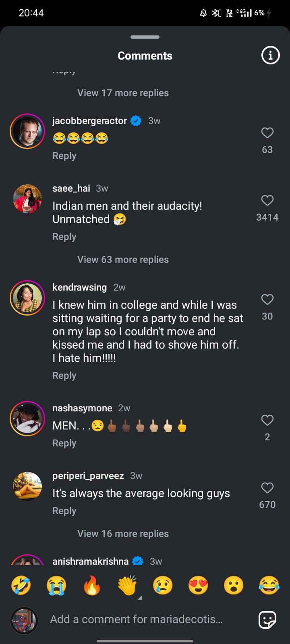Insert the clapping hands emoji
This screenshot has height=644, width=290.
click(x=127, y=585)
